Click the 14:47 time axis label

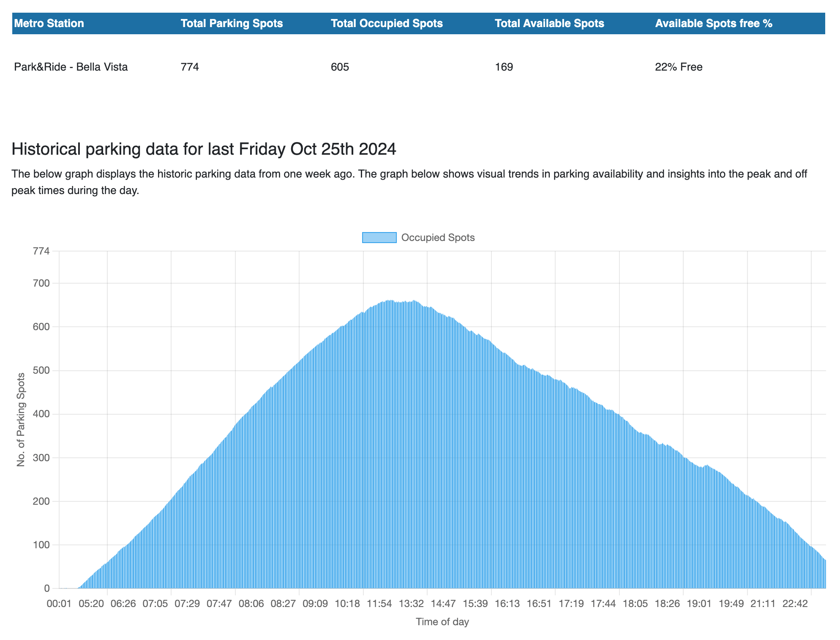(x=443, y=604)
